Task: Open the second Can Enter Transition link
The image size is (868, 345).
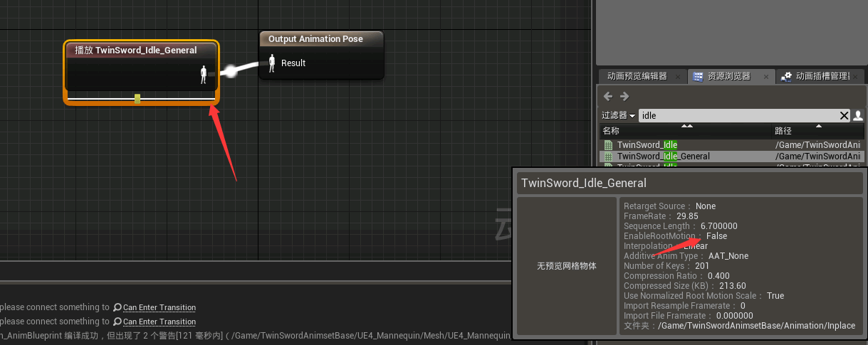Action: (x=160, y=322)
